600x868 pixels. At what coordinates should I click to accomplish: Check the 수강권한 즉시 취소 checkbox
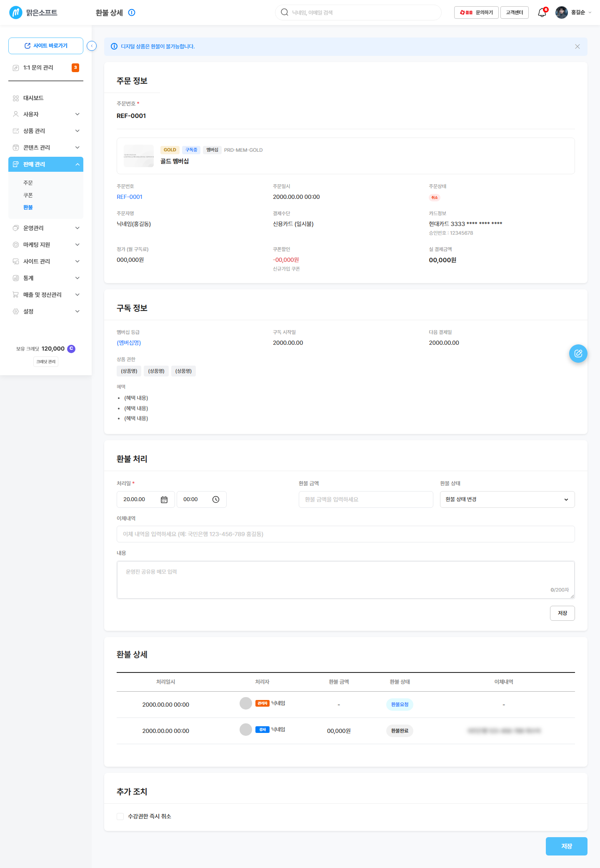[x=120, y=816]
